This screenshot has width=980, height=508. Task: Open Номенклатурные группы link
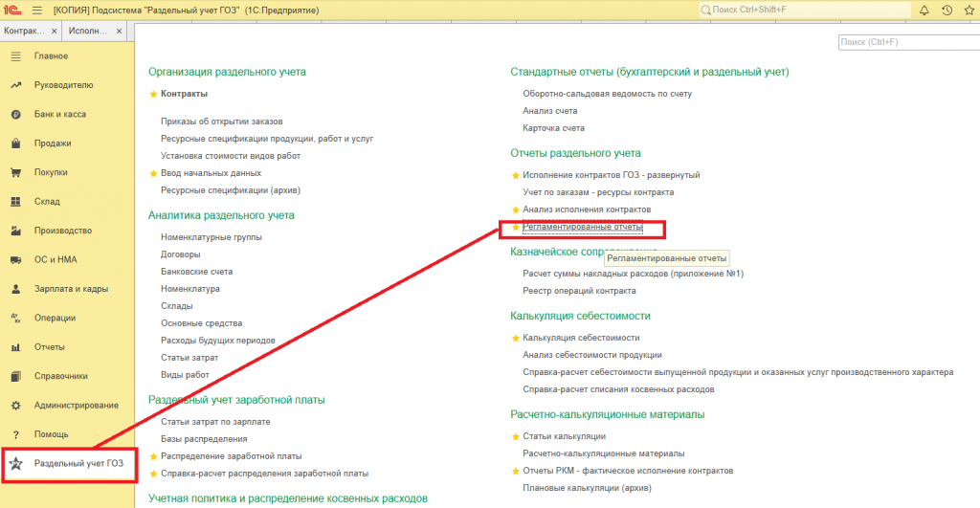(x=212, y=237)
